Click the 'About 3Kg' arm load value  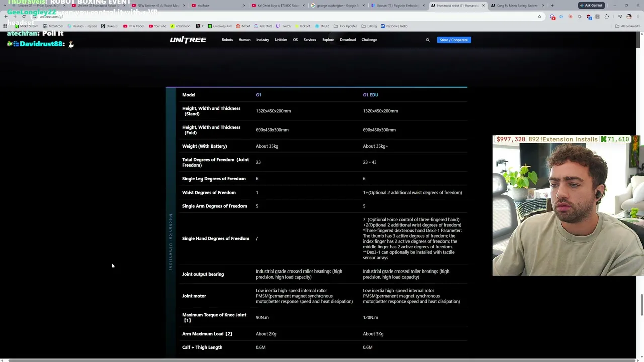pos(373,334)
